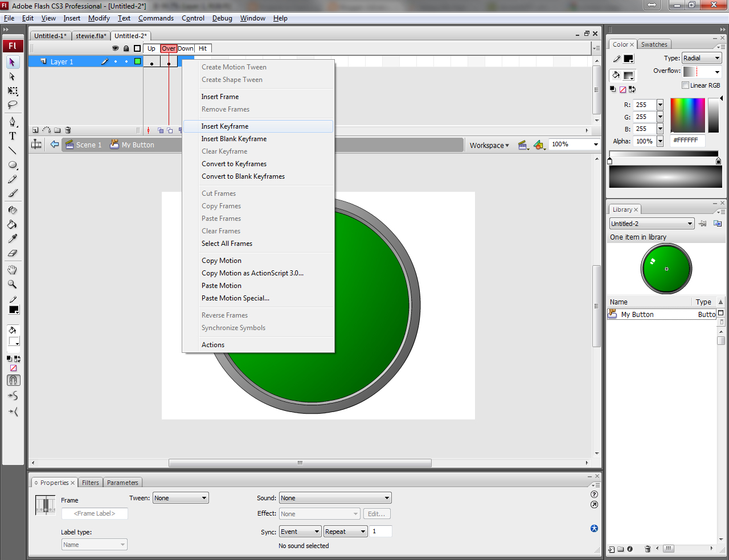Screen dimensions: 729x560
Task: Click the Edit Symbols icon
Action: point(539,145)
